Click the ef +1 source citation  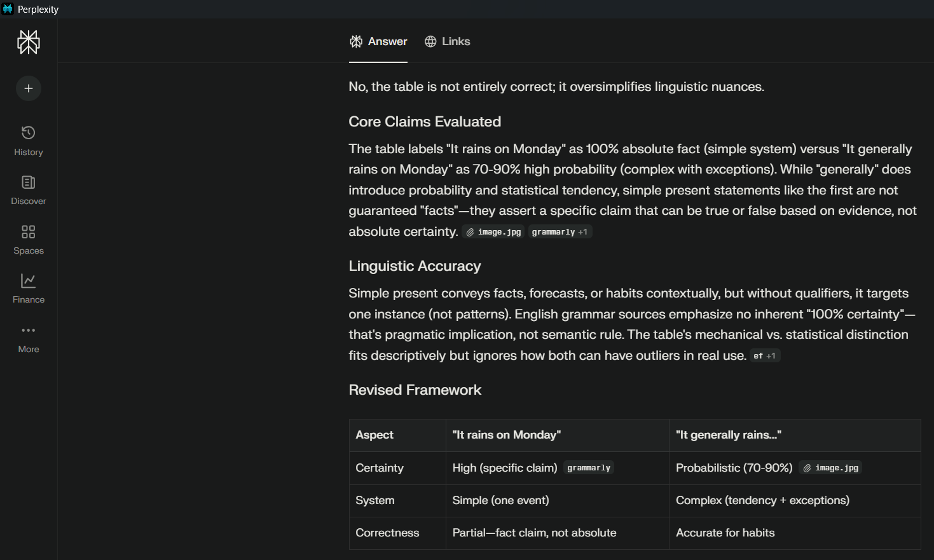coord(764,356)
